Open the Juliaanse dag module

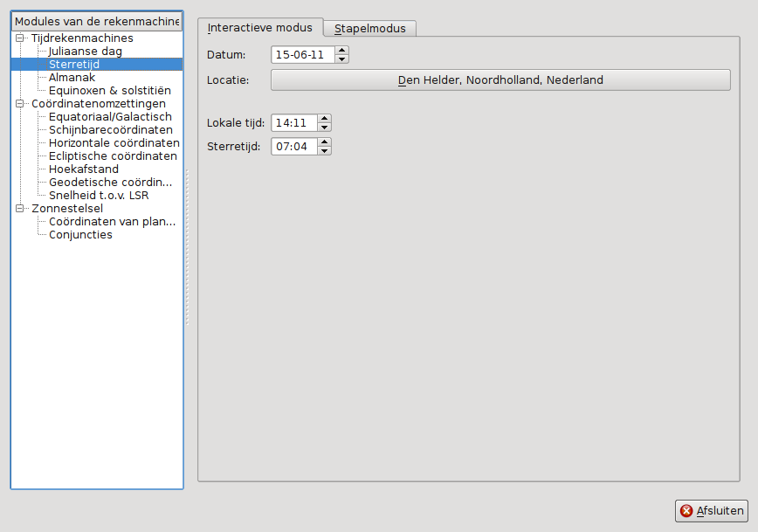pos(85,52)
